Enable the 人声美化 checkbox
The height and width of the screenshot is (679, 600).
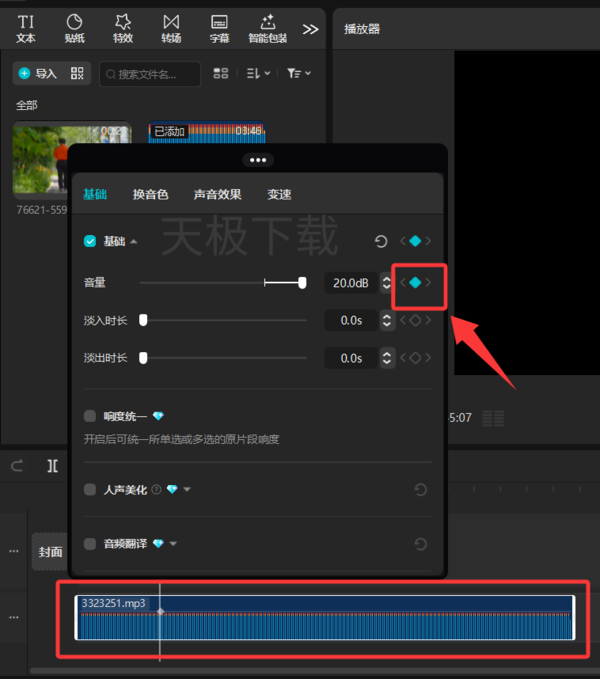click(90, 490)
